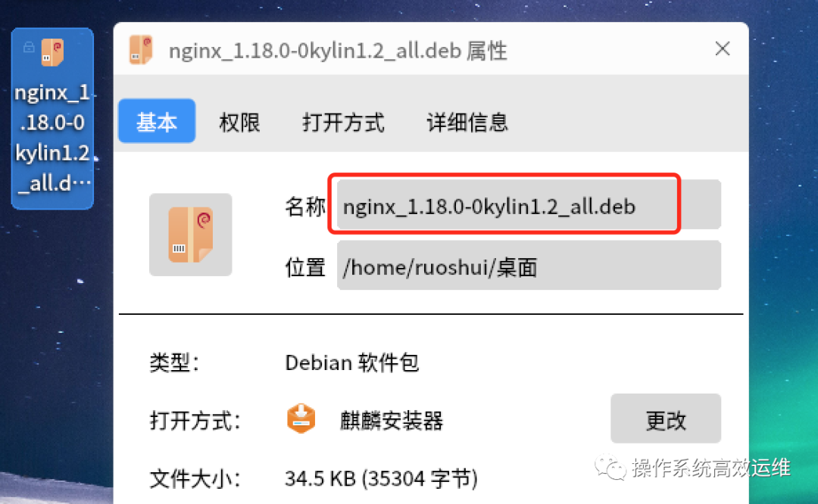
Task: Go to the 打开方式 tab
Action: pyautogui.click(x=343, y=123)
